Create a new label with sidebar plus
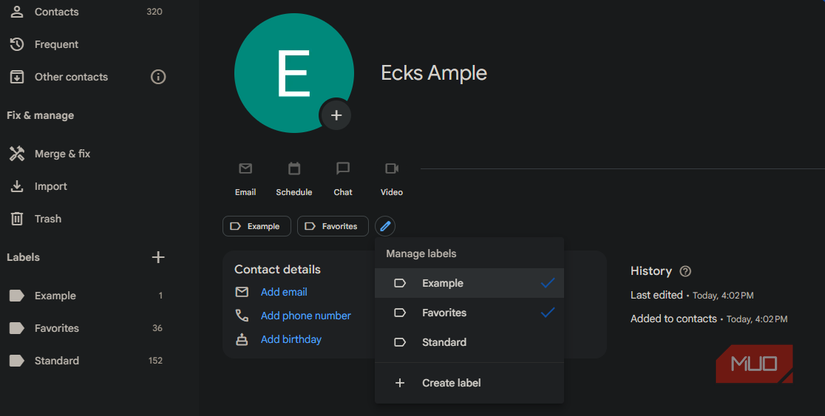 tap(158, 257)
